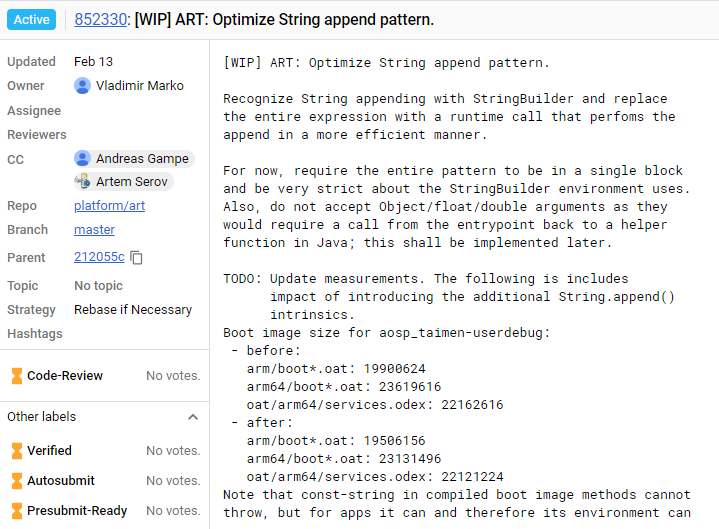The width and height of the screenshot is (719, 529).
Task: Click Vladimir Marko's avatar icon
Action: point(83,86)
